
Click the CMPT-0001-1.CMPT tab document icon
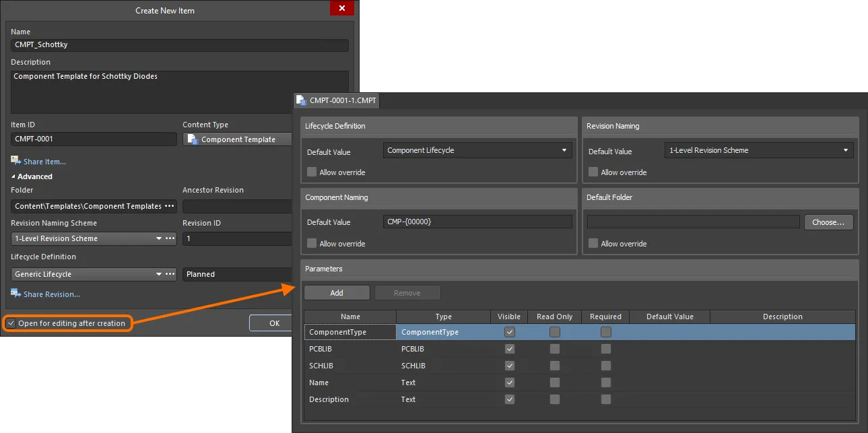point(301,101)
